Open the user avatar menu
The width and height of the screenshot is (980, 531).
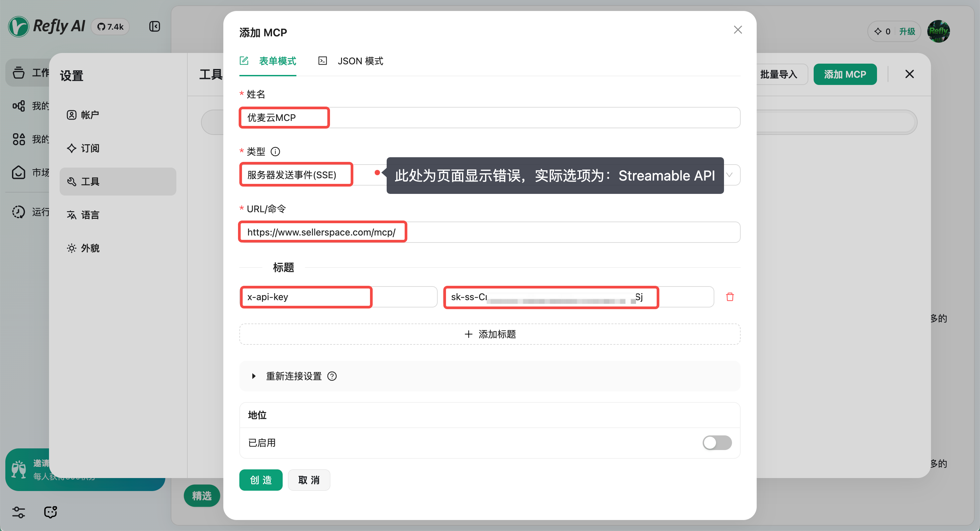(x=938, y=31)
